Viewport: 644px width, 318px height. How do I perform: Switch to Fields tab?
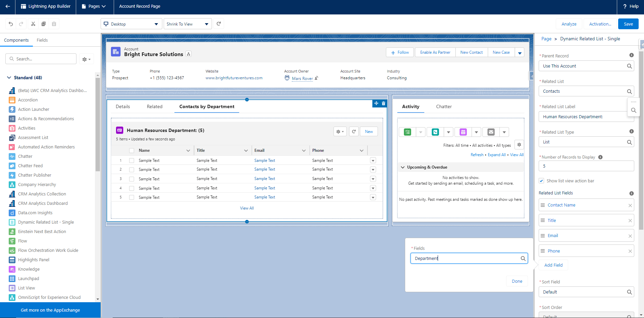click(x=42, y=40)
